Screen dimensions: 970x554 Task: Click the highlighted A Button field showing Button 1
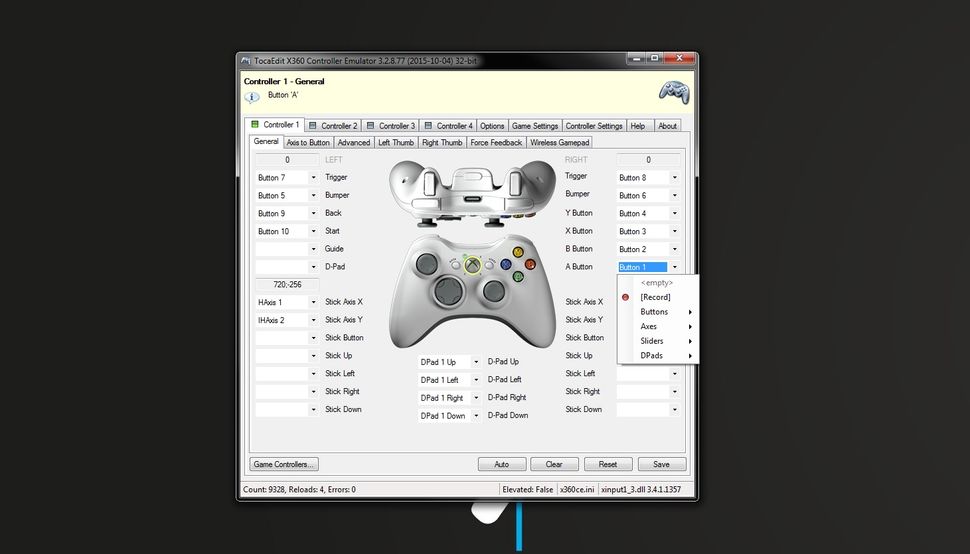pyautogui.click(x=642, y=267)
